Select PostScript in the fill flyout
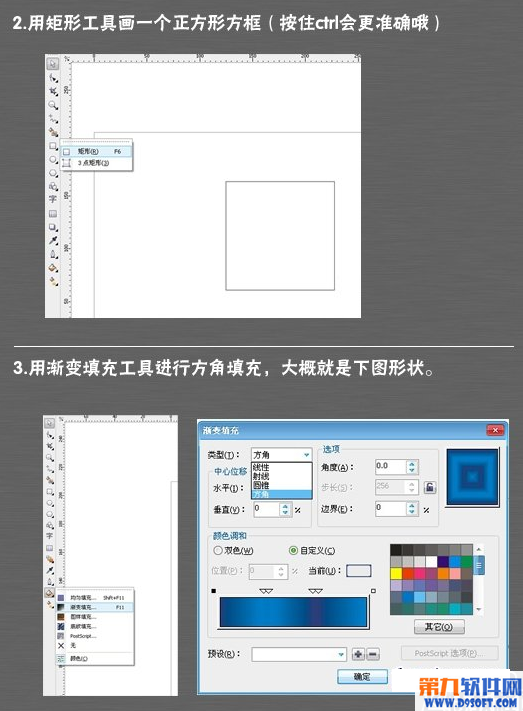The height and width of the screenshot is (711, 523). pyautogui.click(x=95, y=636)
